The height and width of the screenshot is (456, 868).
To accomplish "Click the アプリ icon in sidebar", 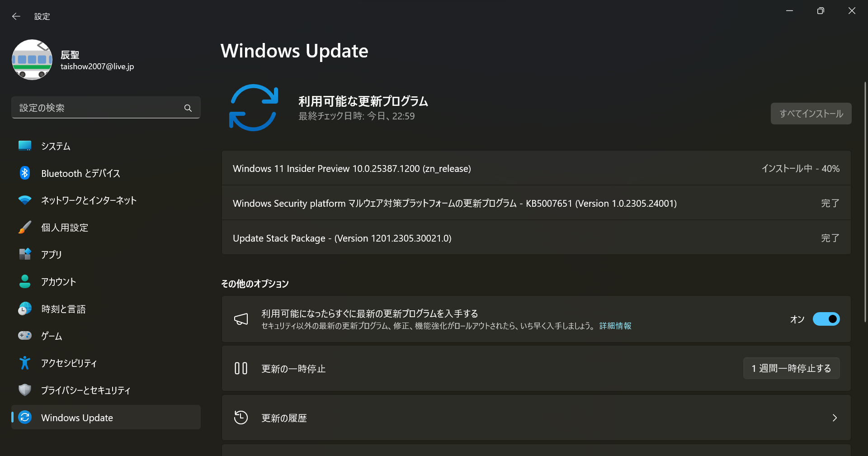I will pyautogui.click(x=25, y=254).
